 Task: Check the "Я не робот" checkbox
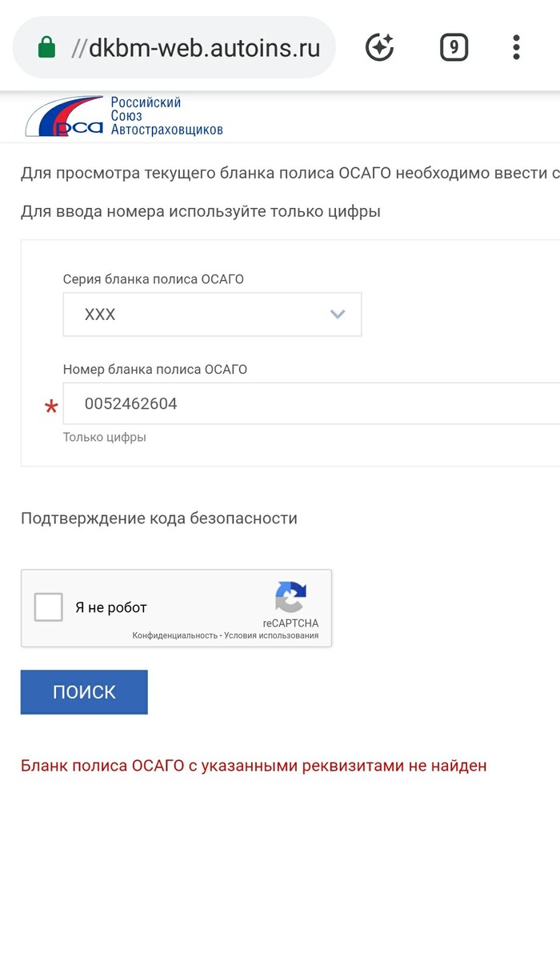coord(49,607)
